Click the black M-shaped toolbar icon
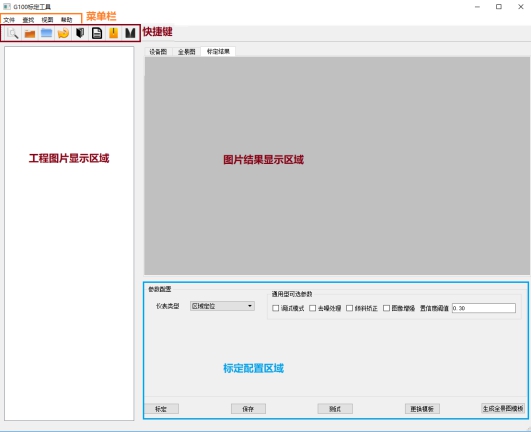The height and width of the screenshot is (432, 531). click(130, 33)
